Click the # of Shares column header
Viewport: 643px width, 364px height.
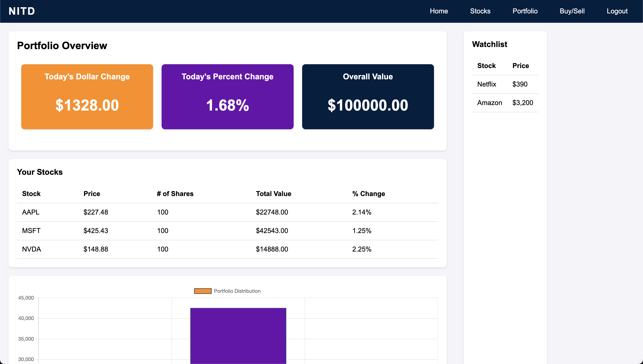(x=175, y=193)
